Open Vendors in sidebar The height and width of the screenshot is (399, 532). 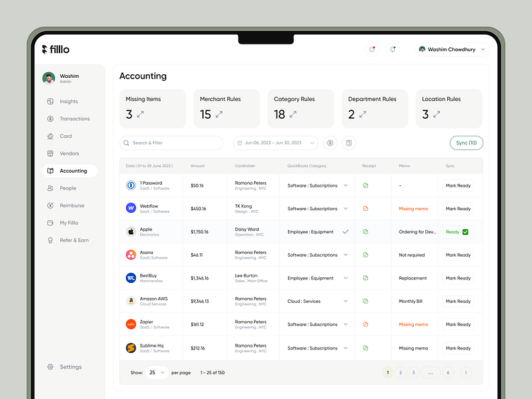[69, 154]
